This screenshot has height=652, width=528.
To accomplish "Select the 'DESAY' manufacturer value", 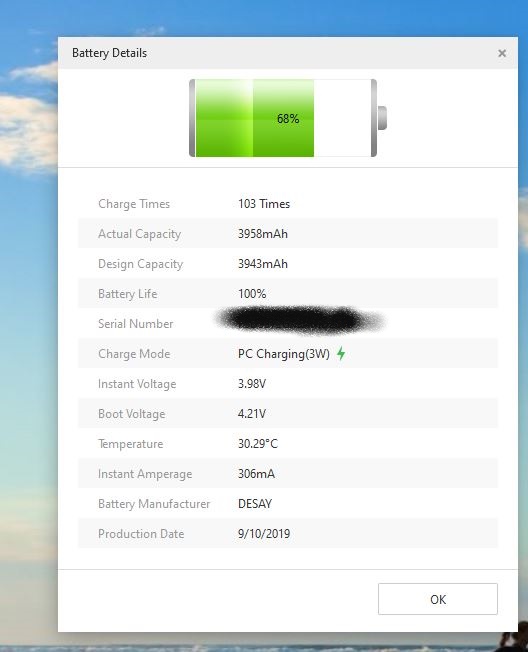I will [255, 504].
